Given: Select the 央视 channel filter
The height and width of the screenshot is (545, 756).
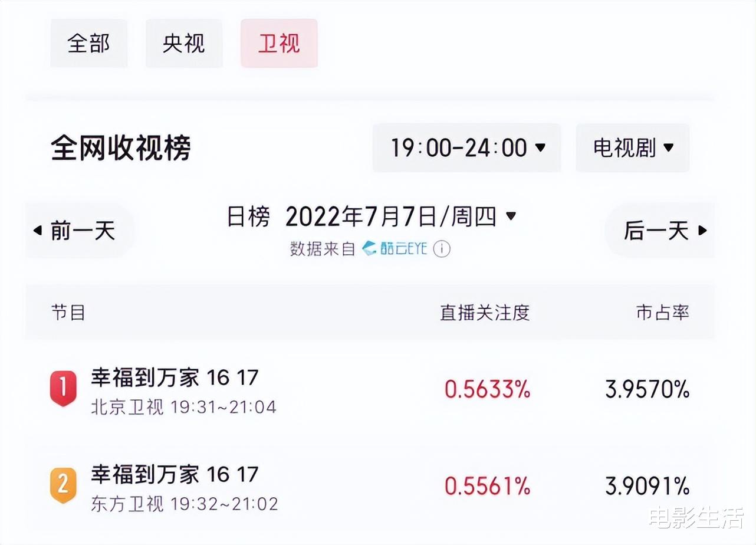Looking at the screenshot, I should [x=184, y=44].
